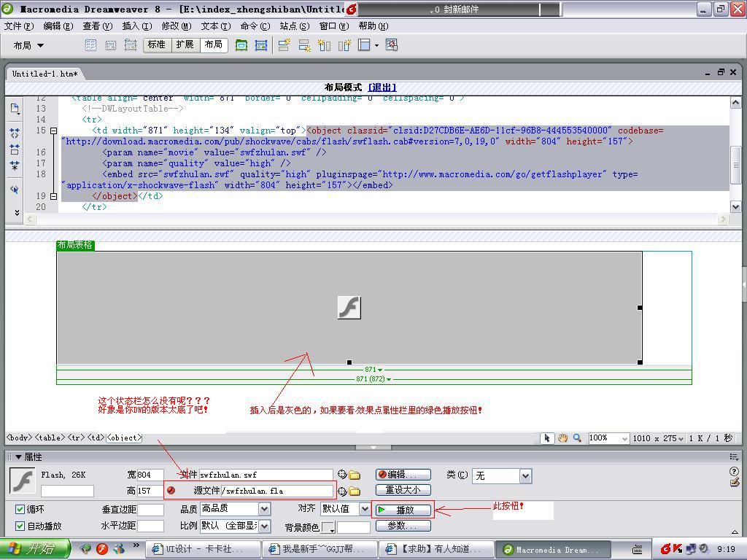
Task: Switch to 扩展 expanded mode tab
Action: click(185, 44)
